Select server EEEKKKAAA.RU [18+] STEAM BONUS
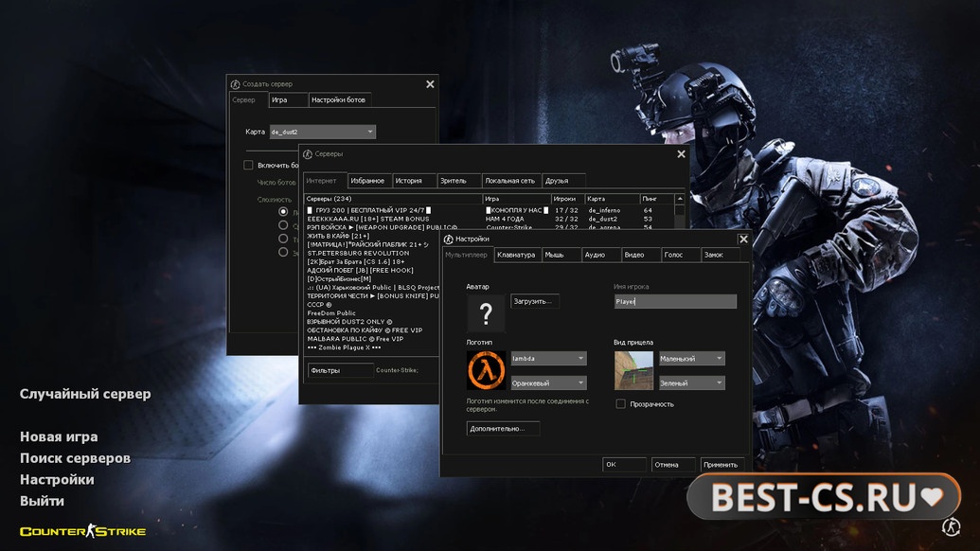This screenshot has height=551, width=980. coord(368,220)
